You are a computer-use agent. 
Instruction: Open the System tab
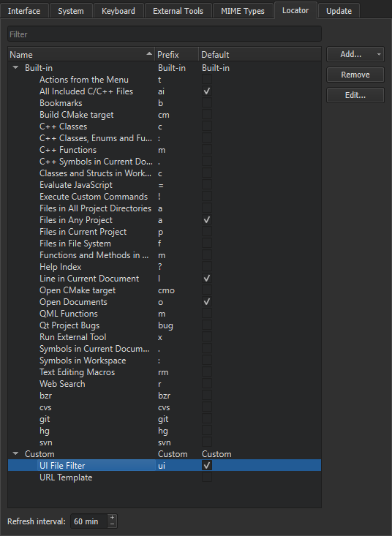71,11
